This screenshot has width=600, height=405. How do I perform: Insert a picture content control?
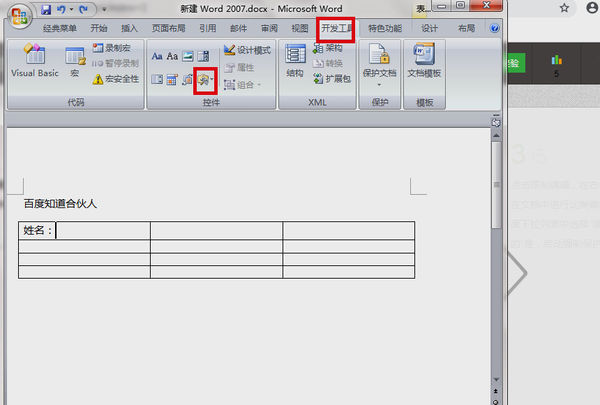click(x=188, y=56)
